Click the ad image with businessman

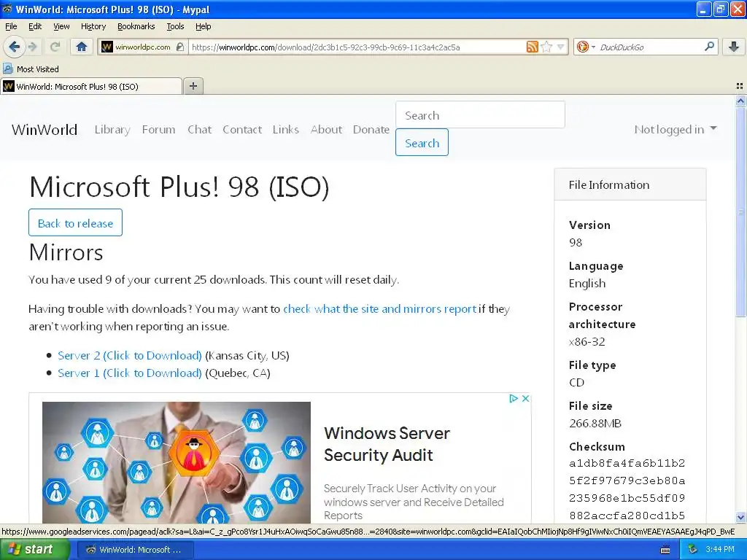(x=177, y=462)
